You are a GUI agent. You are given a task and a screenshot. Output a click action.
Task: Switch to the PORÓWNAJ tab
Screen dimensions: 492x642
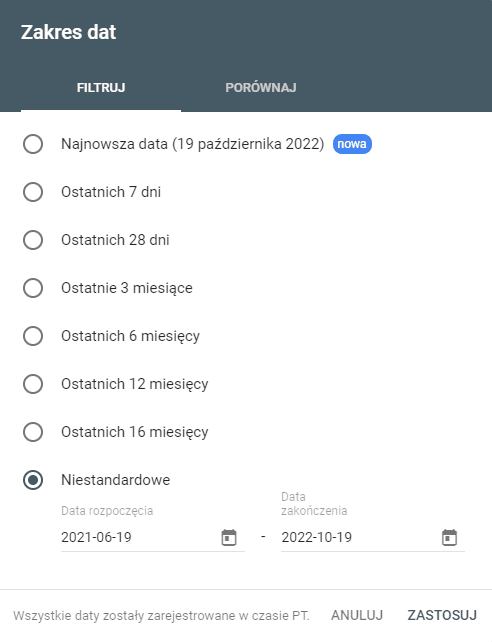pos(261,88)
